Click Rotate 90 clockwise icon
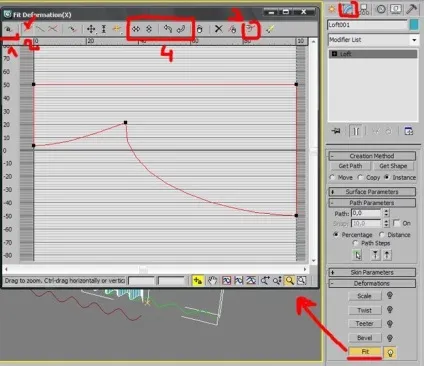Screen dimensions: 424x366 tap(181, 29)
